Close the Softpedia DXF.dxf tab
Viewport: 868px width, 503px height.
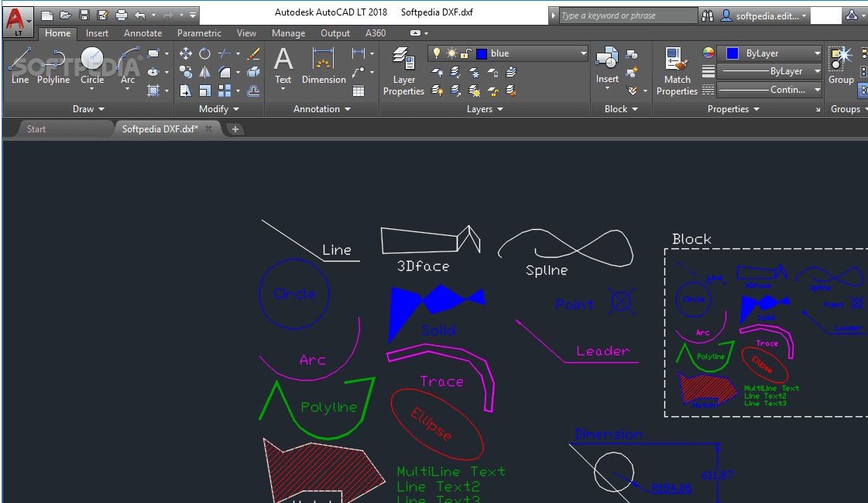pyautogui.click(x=209, y=128)
